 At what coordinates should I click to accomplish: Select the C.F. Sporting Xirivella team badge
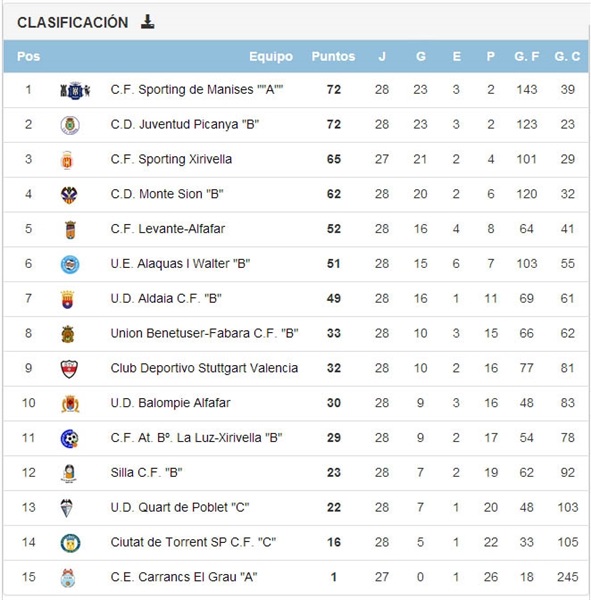pyautogui.click(x=67, y=160)
